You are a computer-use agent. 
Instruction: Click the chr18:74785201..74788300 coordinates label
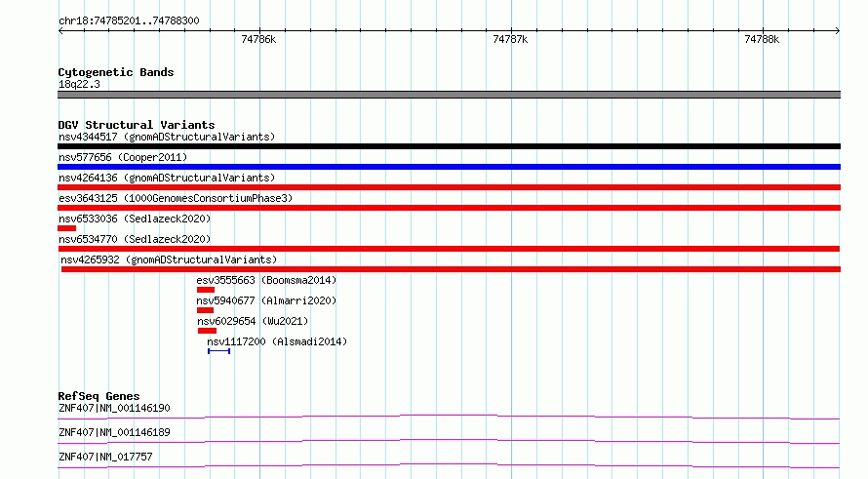129,20
